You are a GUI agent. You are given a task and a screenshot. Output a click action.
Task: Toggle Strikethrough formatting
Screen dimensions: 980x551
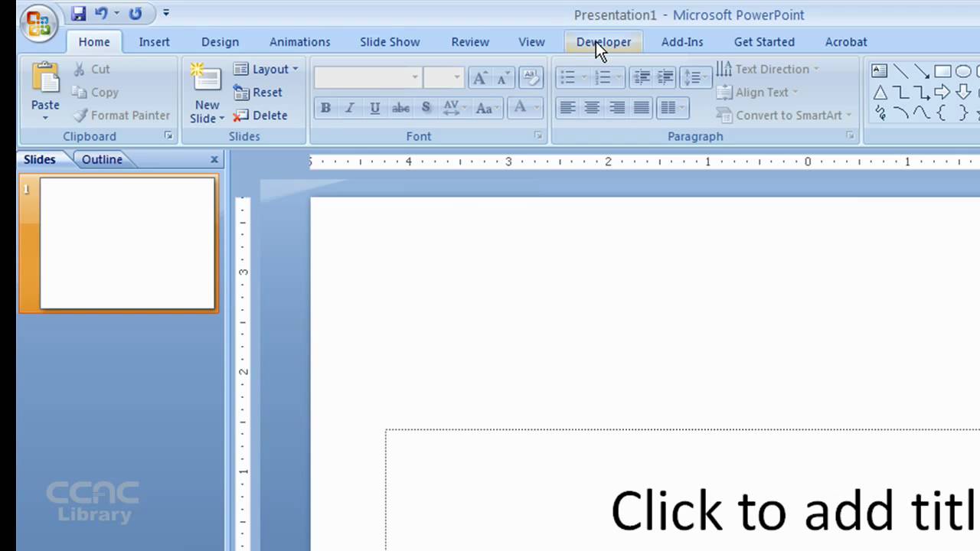400,108
